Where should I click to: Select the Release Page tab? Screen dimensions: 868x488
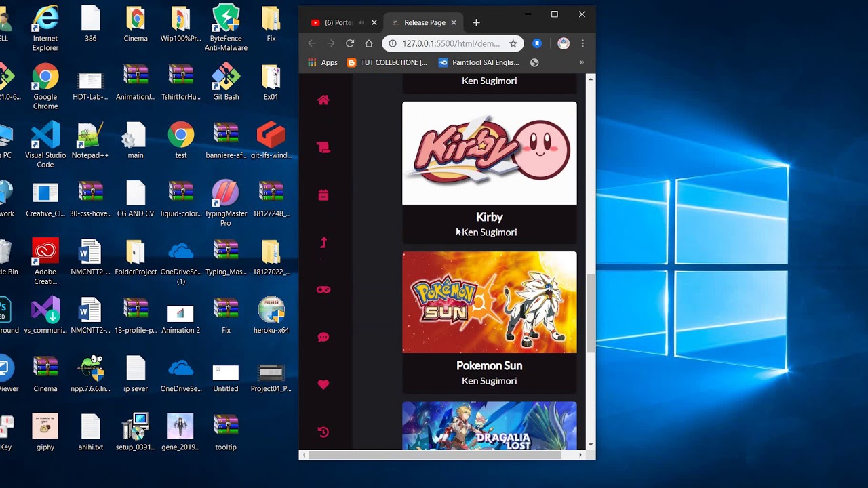tap(425, 22)
